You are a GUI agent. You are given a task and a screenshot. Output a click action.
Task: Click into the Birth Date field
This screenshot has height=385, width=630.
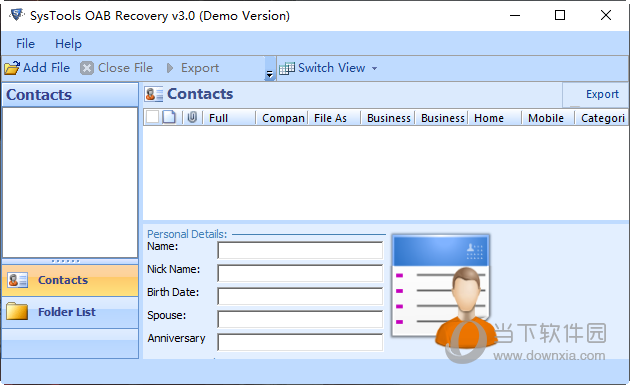coord(300,296)
